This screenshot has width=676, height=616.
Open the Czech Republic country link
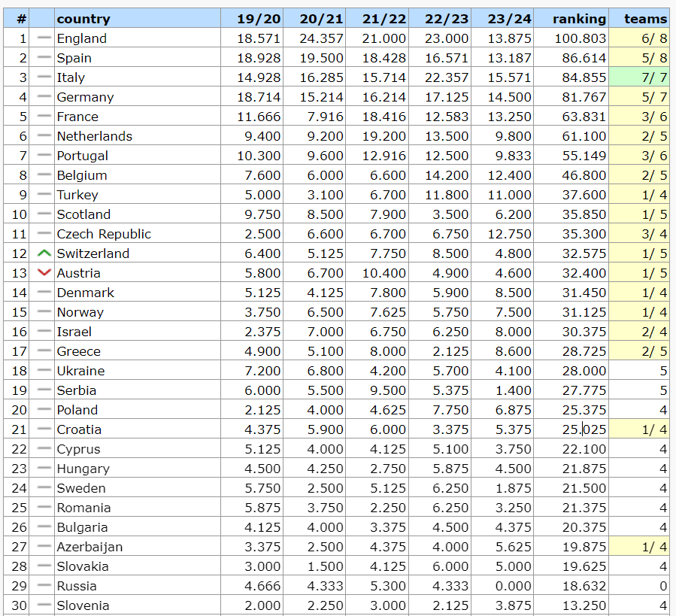[x=104, y=234]
